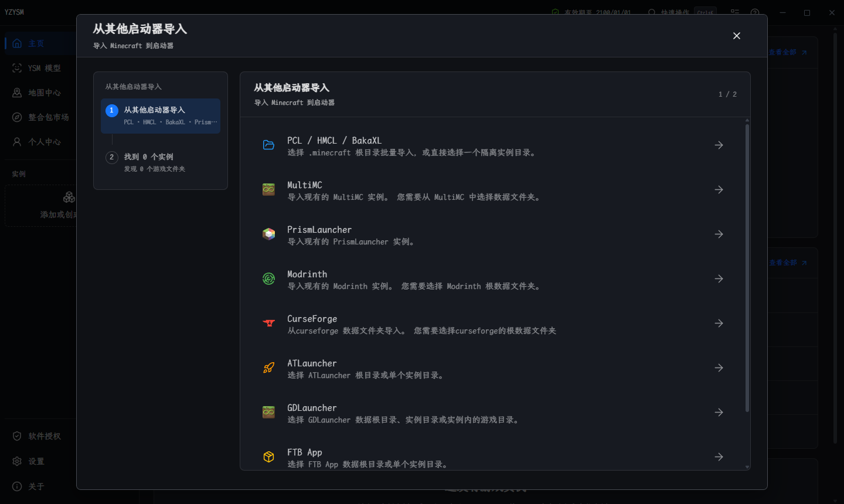Open 整合包市场 in the sidebar
Screen dimensions: 844x504
coord(40,117)
